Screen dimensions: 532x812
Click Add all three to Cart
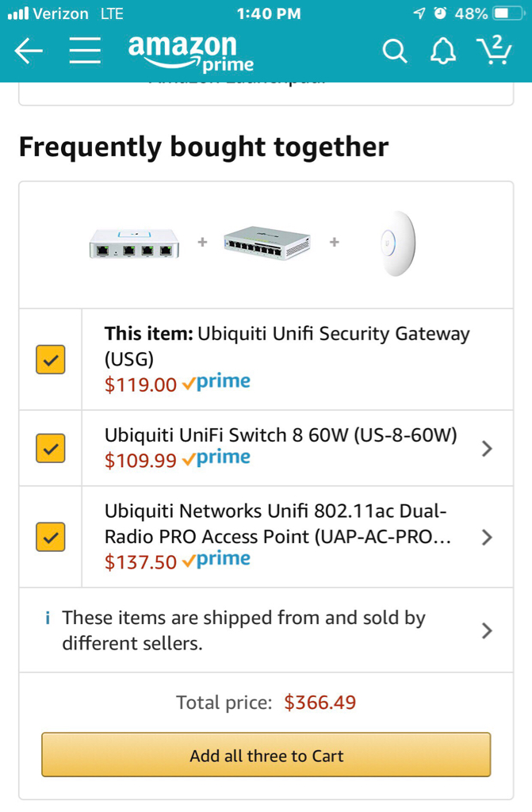click(266, 755)
